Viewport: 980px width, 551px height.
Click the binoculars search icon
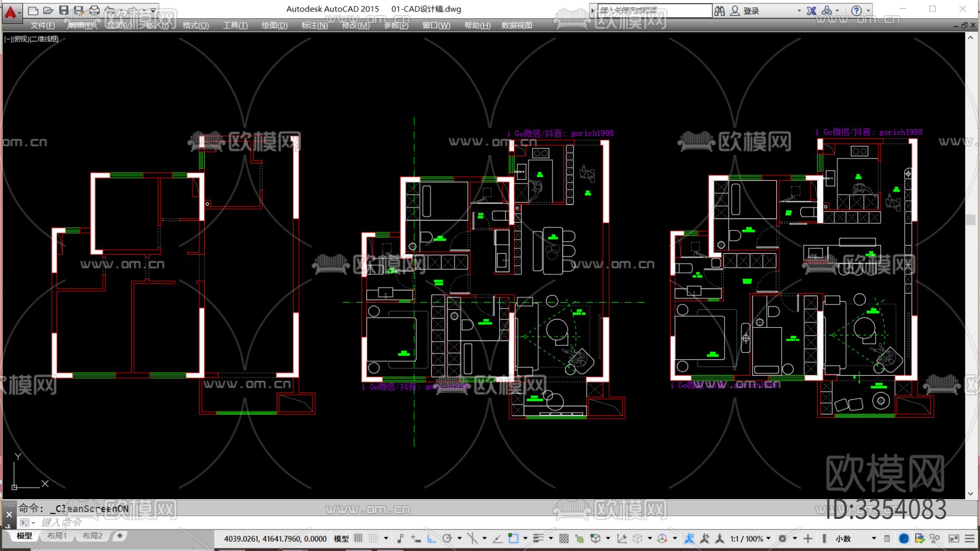pos(720,10)
